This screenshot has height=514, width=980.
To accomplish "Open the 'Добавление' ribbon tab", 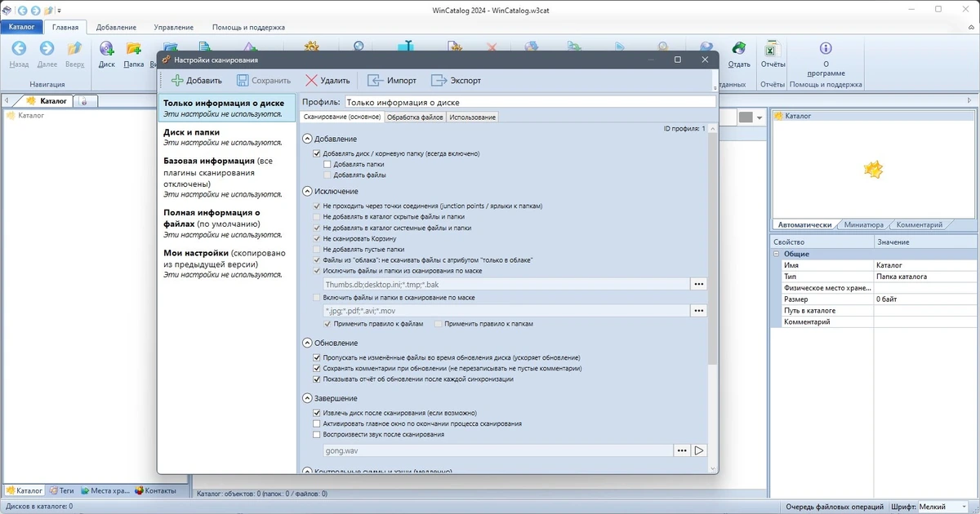I will (115, 27).
